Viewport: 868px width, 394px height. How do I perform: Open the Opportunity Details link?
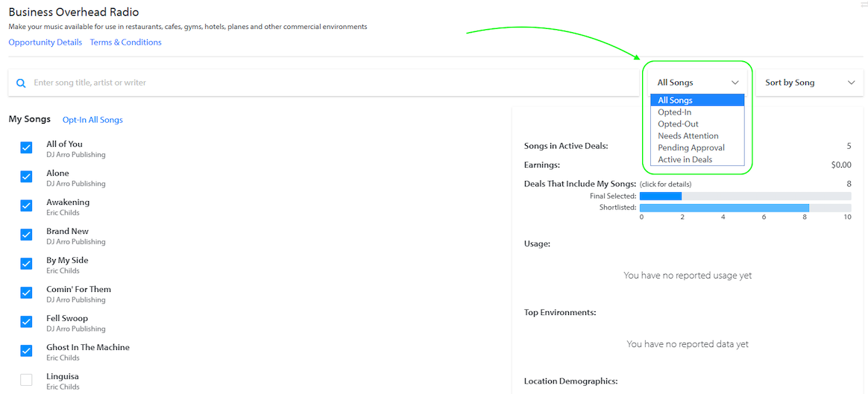tap(45, 42)
